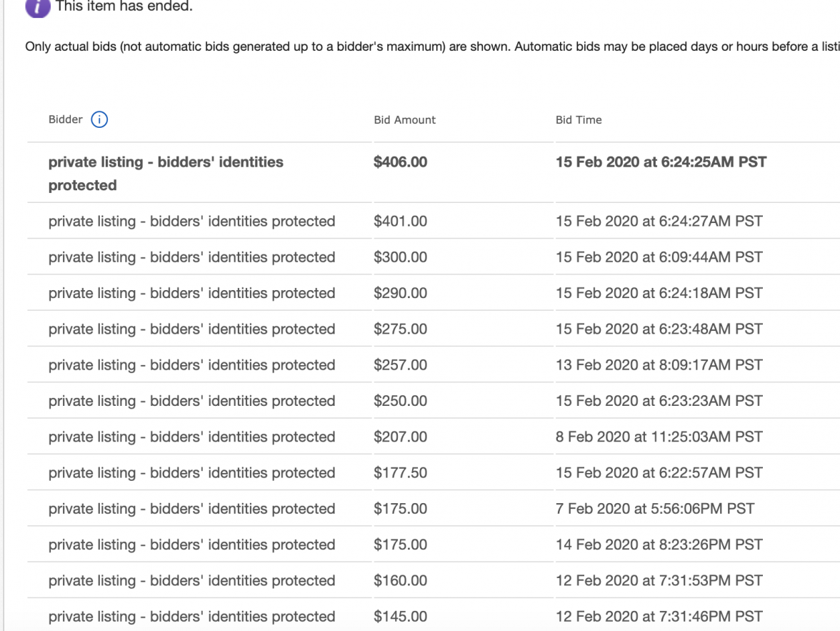Sort by the Bid Amount column header
The width and height of the screenshot is (840, 631).
405,119
